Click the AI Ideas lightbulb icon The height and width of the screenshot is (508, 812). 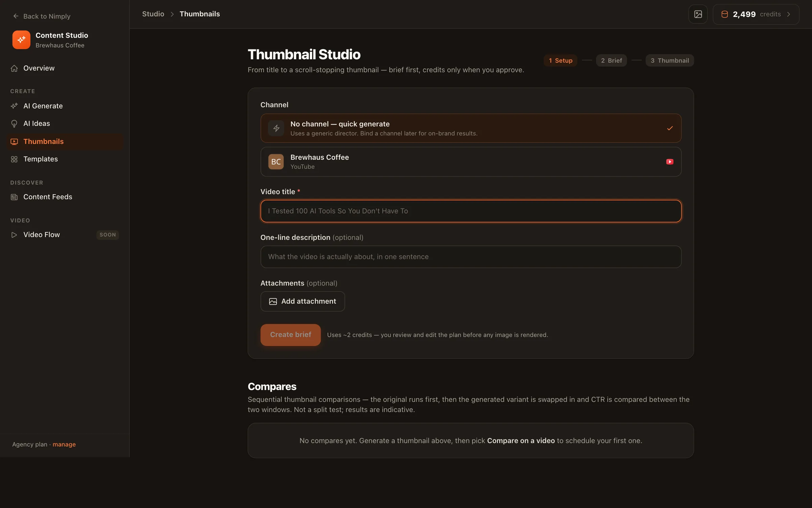14,124
